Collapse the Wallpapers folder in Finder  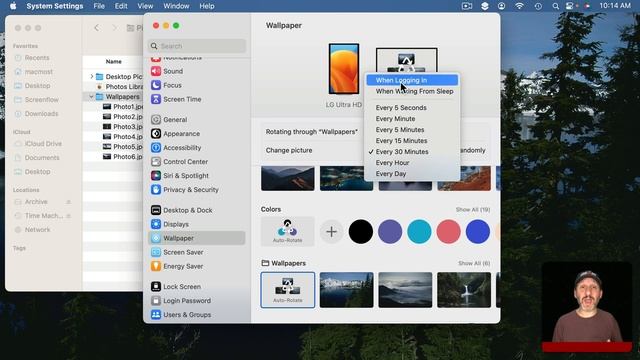pyautogui.click(x=91, y=97)
